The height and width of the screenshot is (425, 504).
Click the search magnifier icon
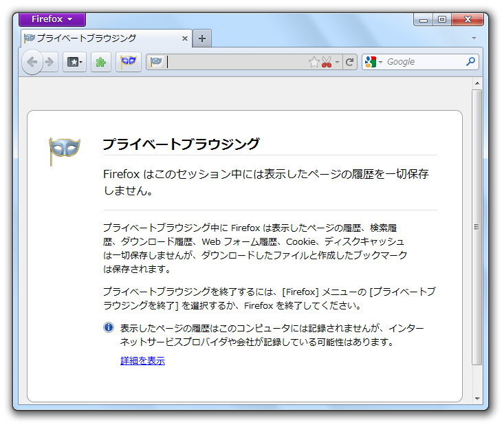[x=470, y=61]
